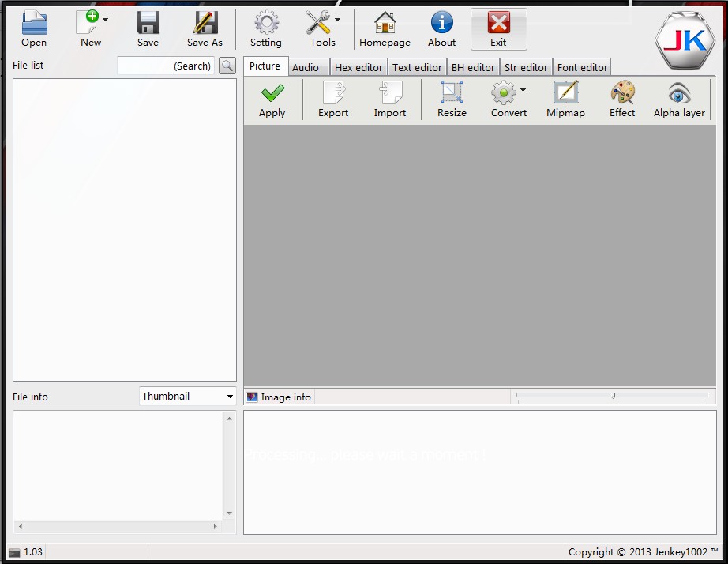Choose Save As icon
Viewport: 728px width, 564px height.
205,22
